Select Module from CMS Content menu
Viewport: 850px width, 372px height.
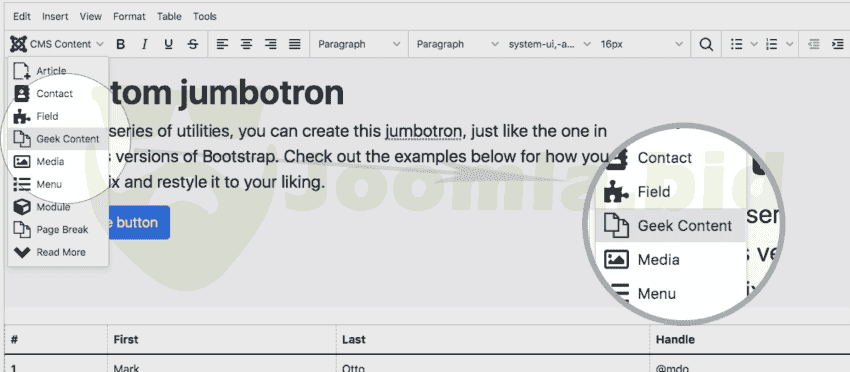58,207
